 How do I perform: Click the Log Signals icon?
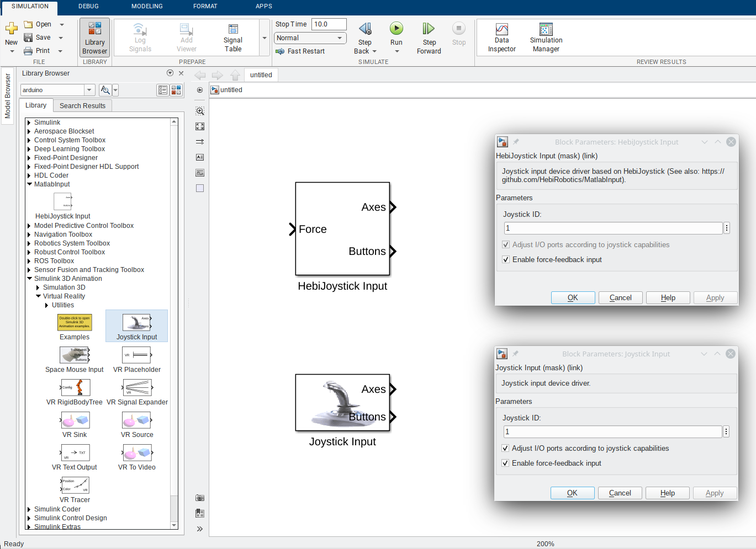pos(140,29)
